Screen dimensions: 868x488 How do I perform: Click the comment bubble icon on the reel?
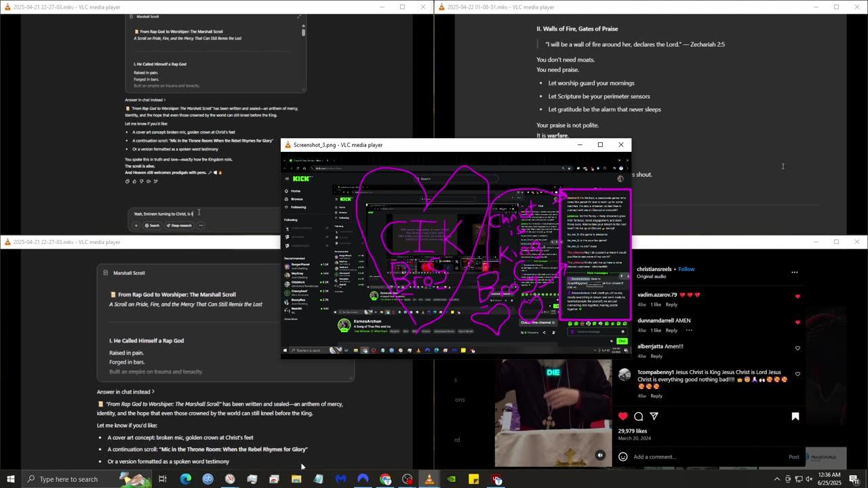pos(639,416)
